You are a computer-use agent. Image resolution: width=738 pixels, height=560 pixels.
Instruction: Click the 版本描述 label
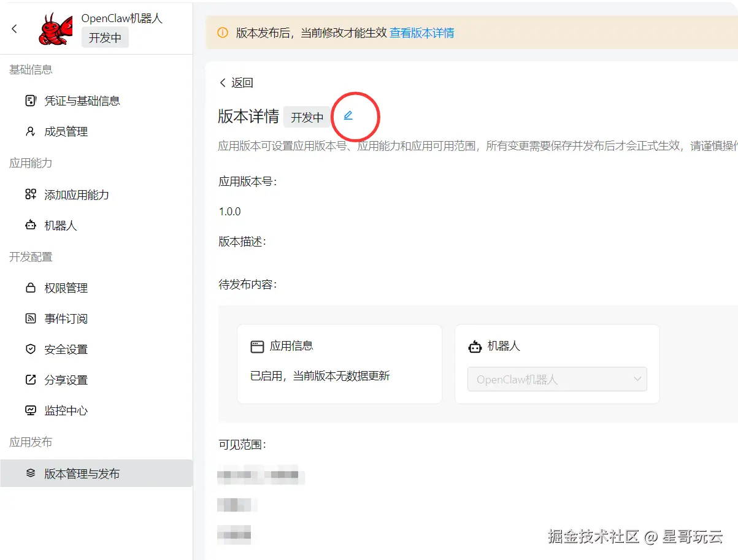click(x=242, y=242)
